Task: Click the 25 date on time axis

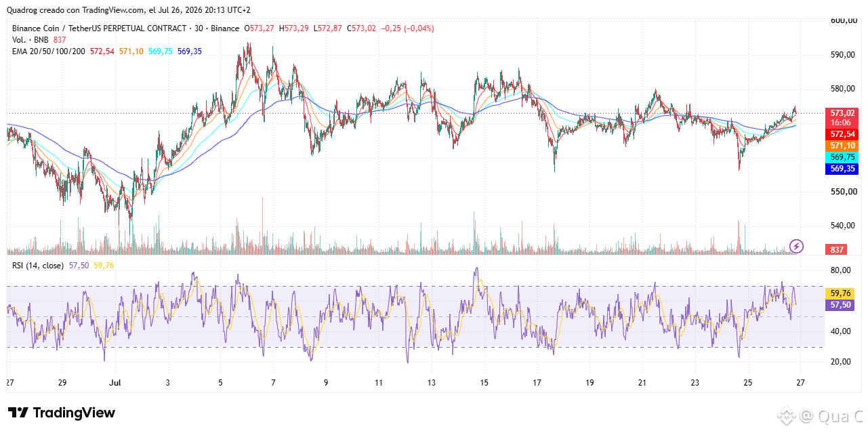Action: coord(747,383)
